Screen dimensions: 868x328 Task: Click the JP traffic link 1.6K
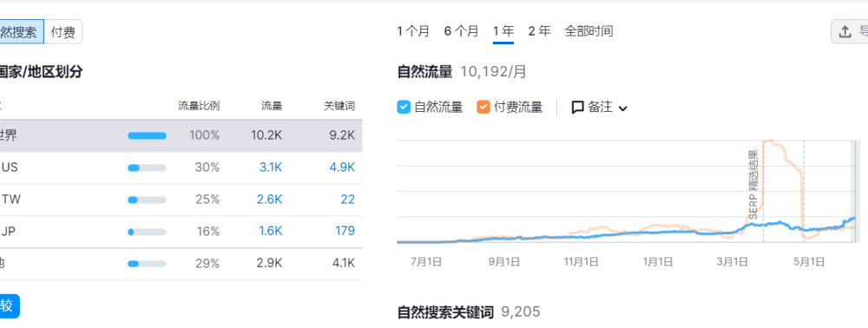coord(271,231)
